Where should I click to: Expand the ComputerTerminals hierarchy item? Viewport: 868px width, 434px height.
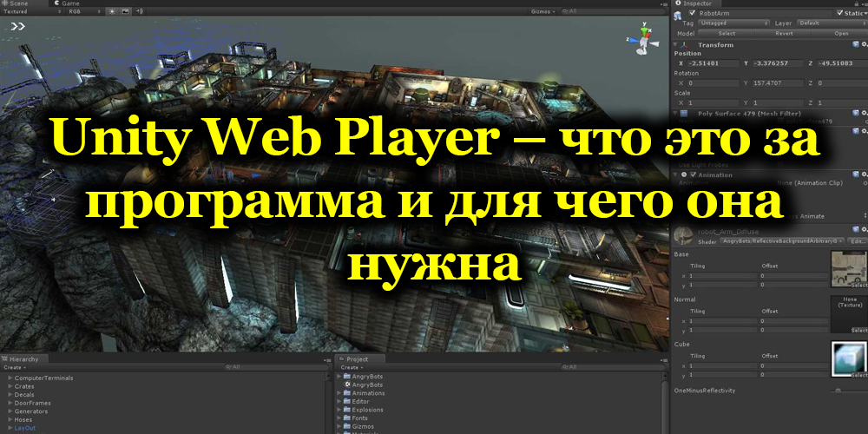(10, 378)
